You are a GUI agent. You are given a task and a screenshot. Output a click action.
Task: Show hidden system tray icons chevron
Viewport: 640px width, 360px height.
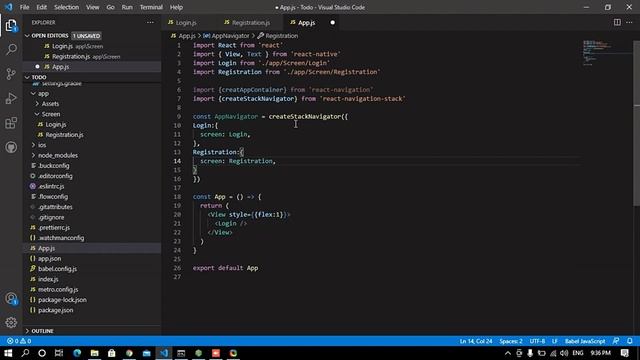[507, 353]
